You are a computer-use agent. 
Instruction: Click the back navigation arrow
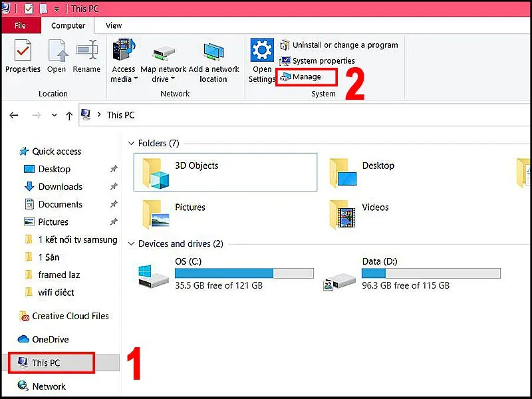[x=14, y=115]
